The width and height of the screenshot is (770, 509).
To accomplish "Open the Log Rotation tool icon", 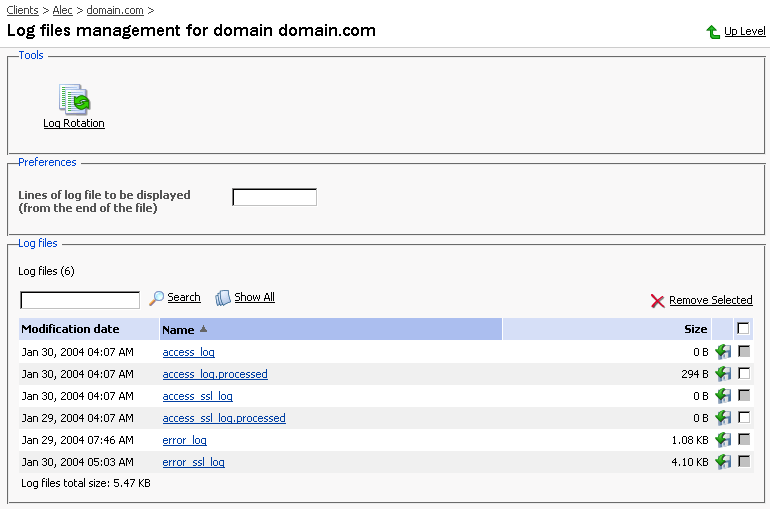I will 74,100.
